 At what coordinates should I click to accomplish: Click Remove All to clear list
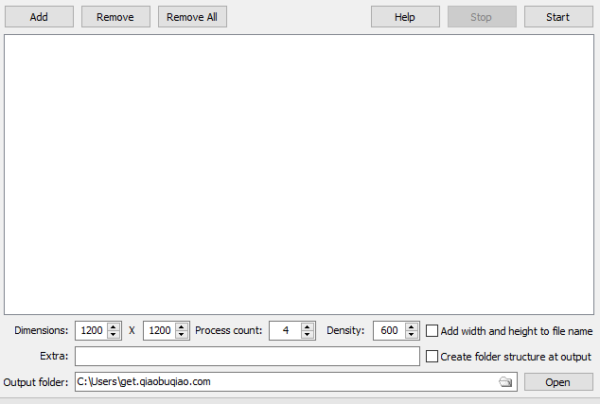pos(192,17)
